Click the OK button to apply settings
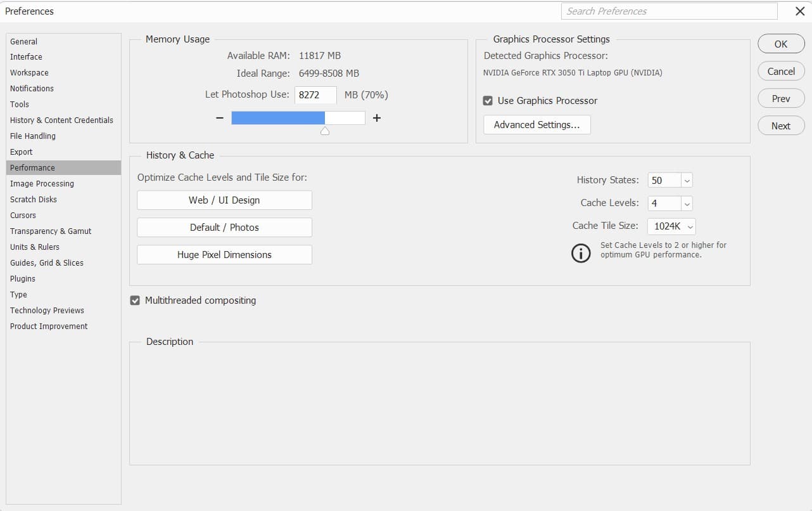 [x=780, y=43]
